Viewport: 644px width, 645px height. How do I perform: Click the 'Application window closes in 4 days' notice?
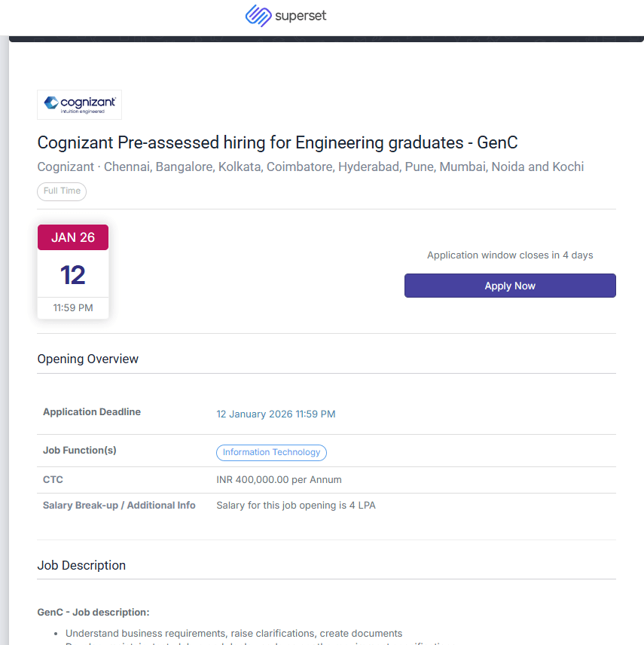click(x=510, y=255)
